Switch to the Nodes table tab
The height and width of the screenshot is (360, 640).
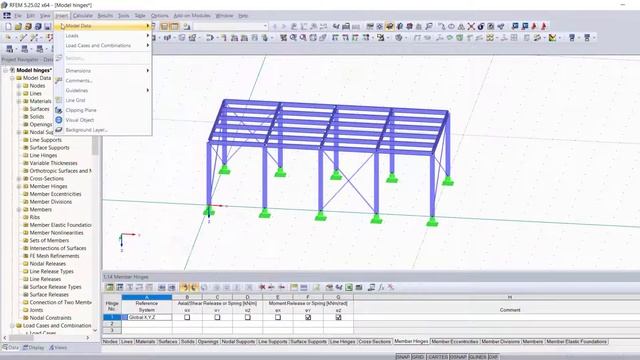click(x=110, y=342)
